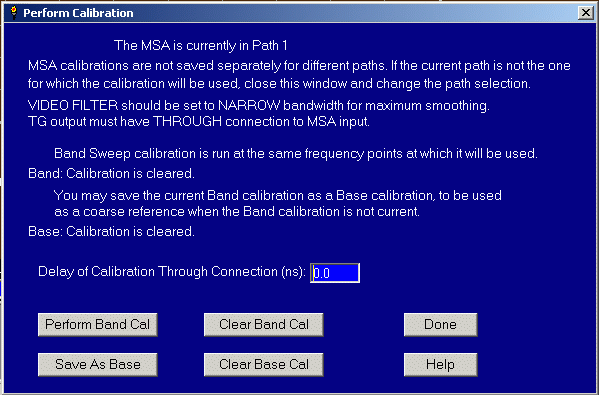Image resolution: width=599 pixels, height=395 pixels.
Task: Click 'Base: Calibration is cleared.' status text
Action: pos(111,231)
